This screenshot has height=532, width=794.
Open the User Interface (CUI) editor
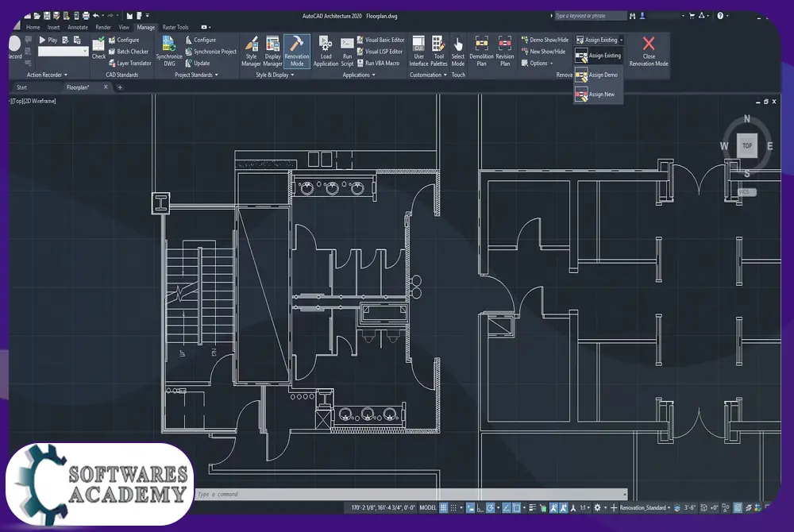click(x=418, y=51)
